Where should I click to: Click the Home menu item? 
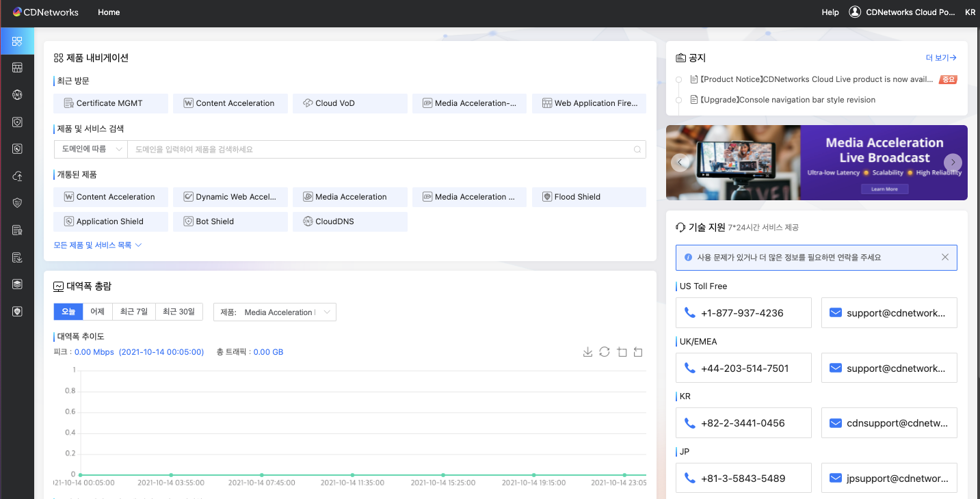pyautogui.click(x=109, y=12)
